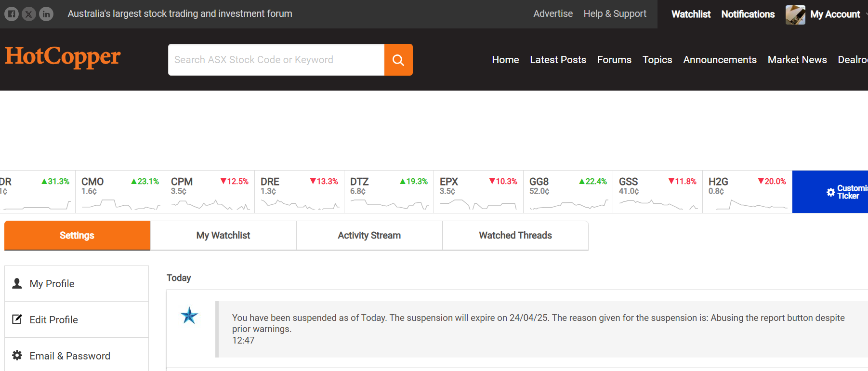Click the suspension notice message text

tap(538, 323)
